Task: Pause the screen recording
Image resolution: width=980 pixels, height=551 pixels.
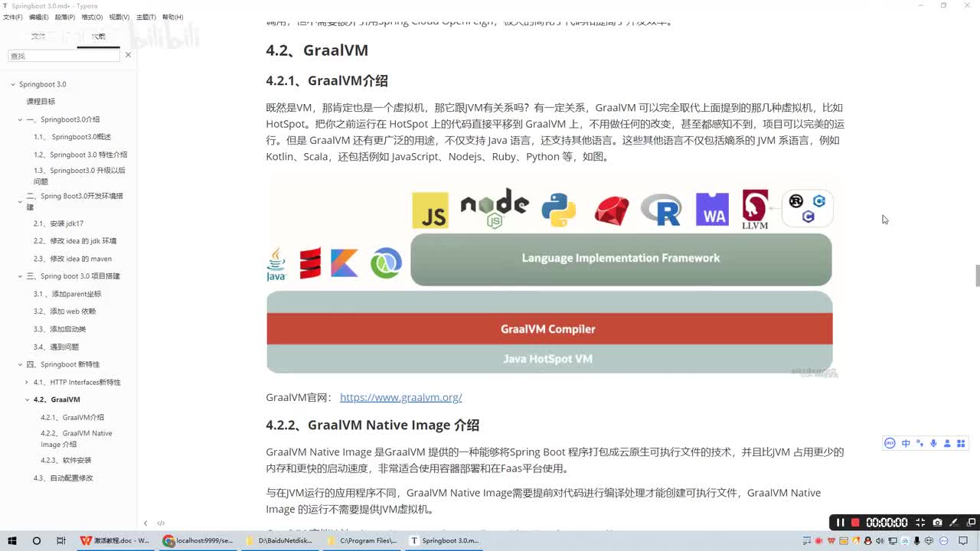Action: (x=840, y=523)
